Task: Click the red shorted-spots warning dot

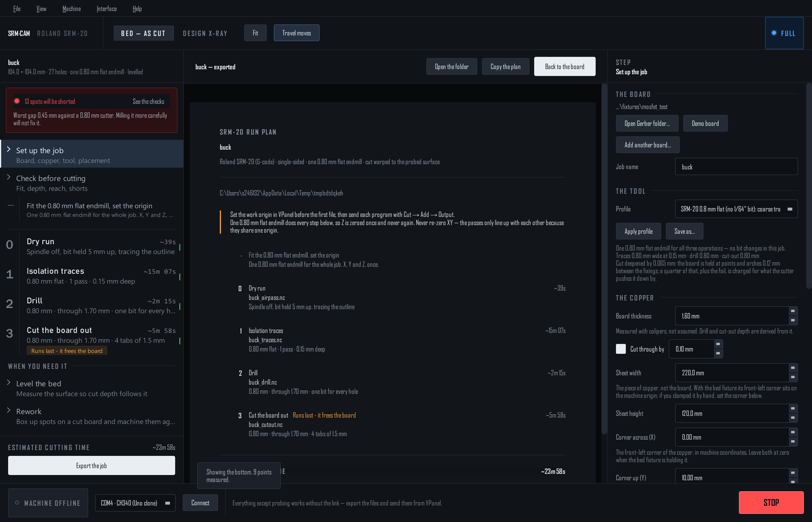Action: (17, 101)
